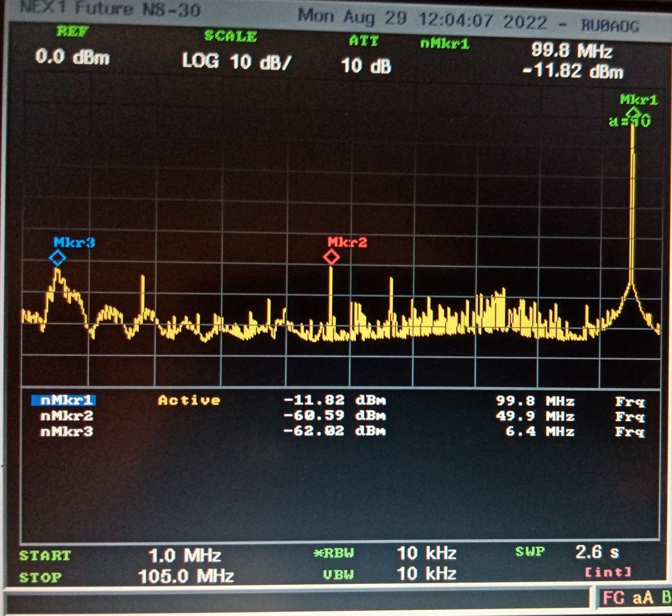This screenshot has height=616, width=672.
Task: Click the FC aA status indicator
Action: point(628,598)
